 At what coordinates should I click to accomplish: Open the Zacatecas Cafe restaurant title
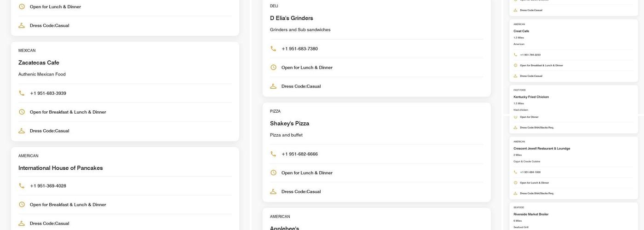pyautogui.click(x=39, y=63)
